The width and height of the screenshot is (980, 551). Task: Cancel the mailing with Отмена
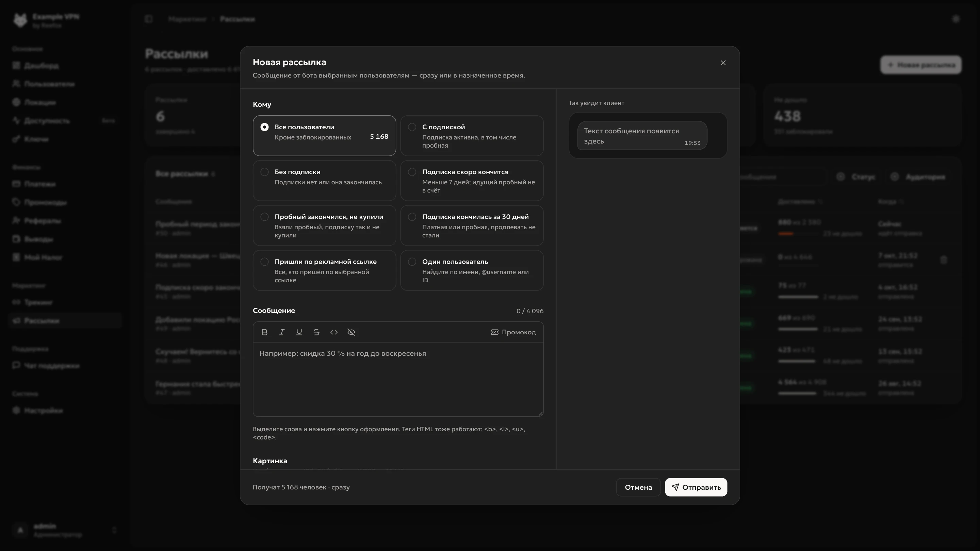click(x=638, y=487)
